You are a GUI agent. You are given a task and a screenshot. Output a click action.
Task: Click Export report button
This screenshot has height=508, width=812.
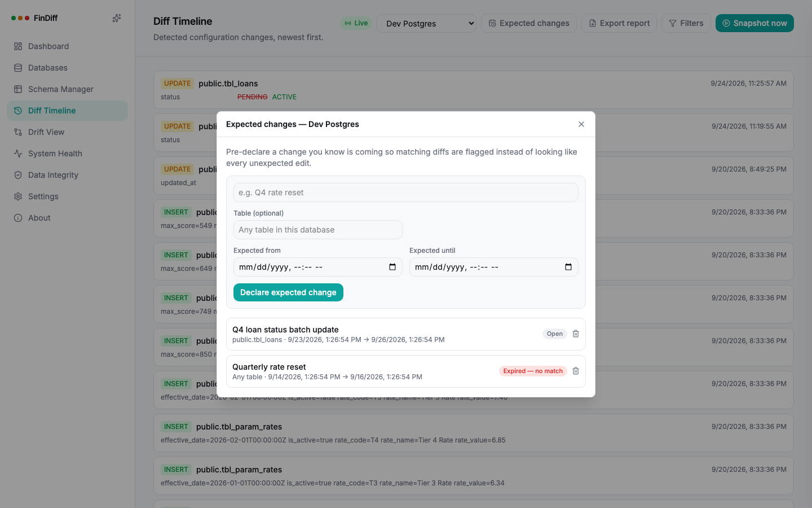coord(619,23)
